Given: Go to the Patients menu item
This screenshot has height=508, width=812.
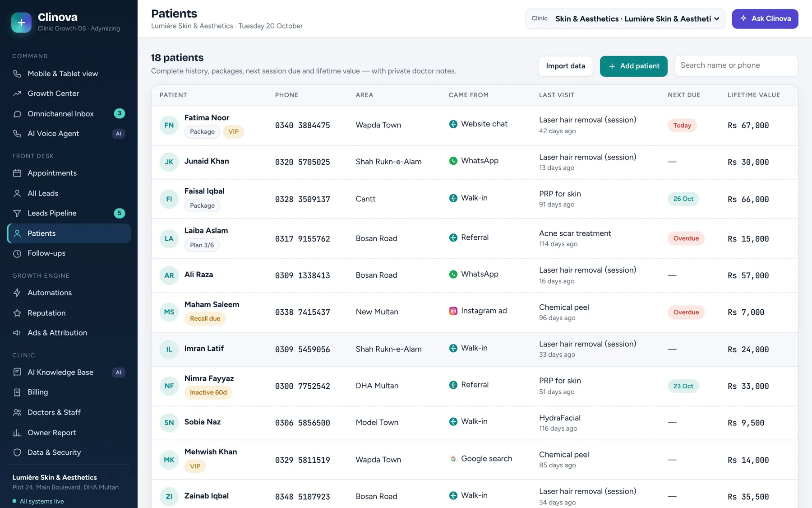Looking at the screenshot, I should pyautogui.click(x=69, y=233).
